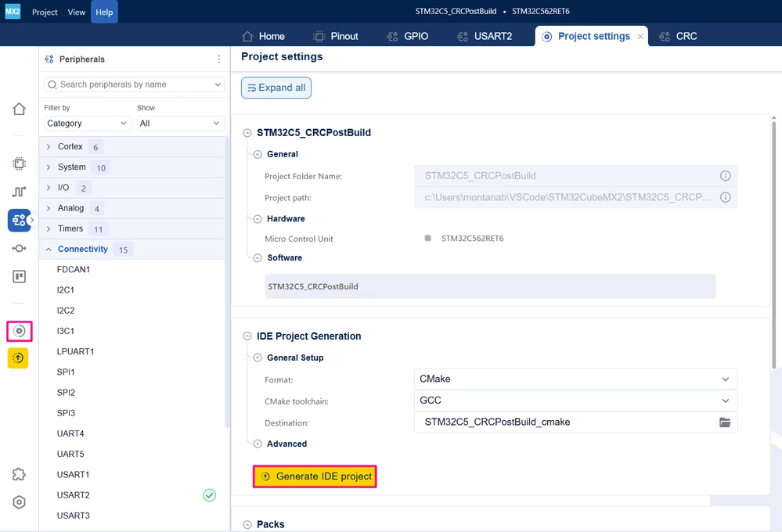Expand the arrow beside the Peripherals sidebar icon
The height and width of the screenshot is (532, 782).
pos(32,220)
